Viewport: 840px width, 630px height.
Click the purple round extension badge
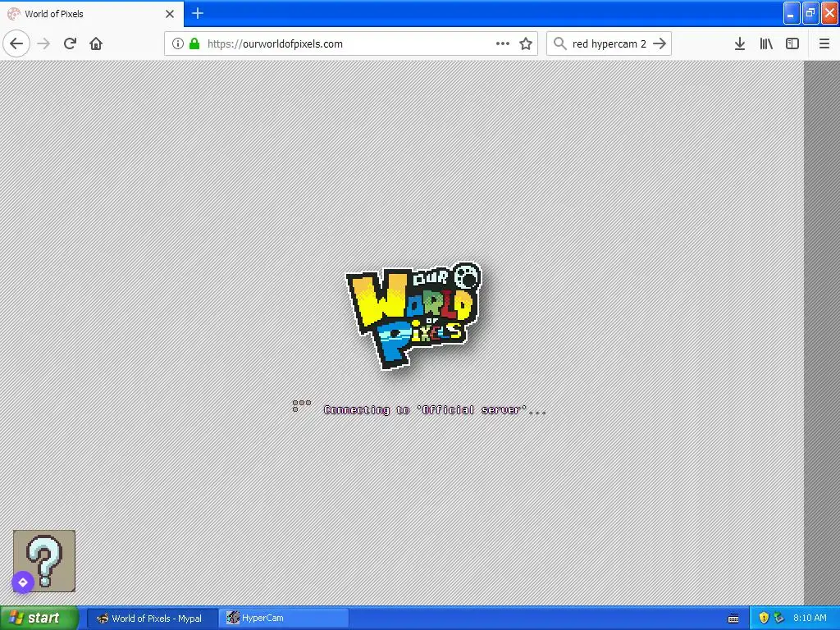click(x=23, y=582)
